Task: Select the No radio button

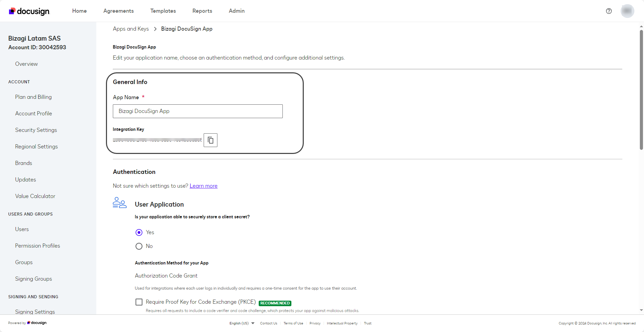Action: [x=139, y=246]
